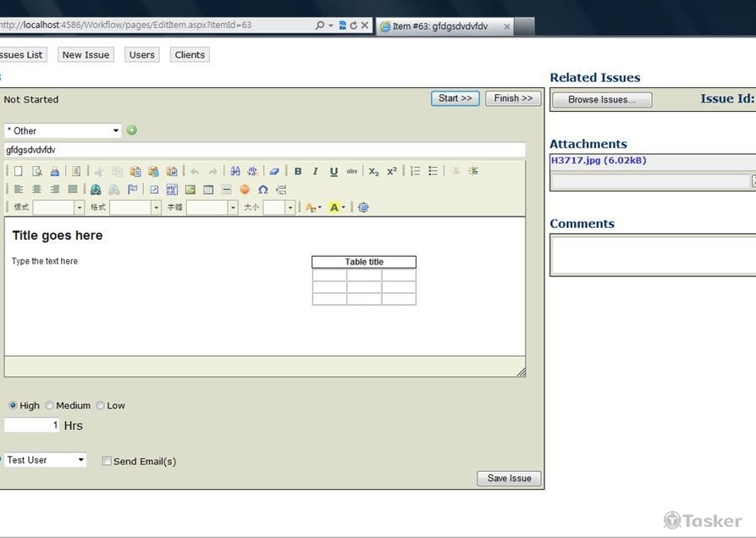The image size is (756, 538).
Task: Select High priority radio button
Action: click(13, 406)
